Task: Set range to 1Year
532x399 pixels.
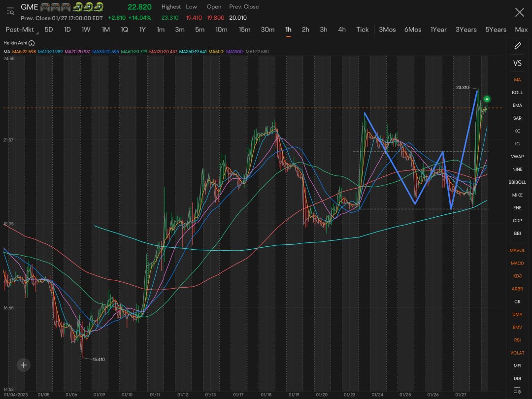Action: 438,30
